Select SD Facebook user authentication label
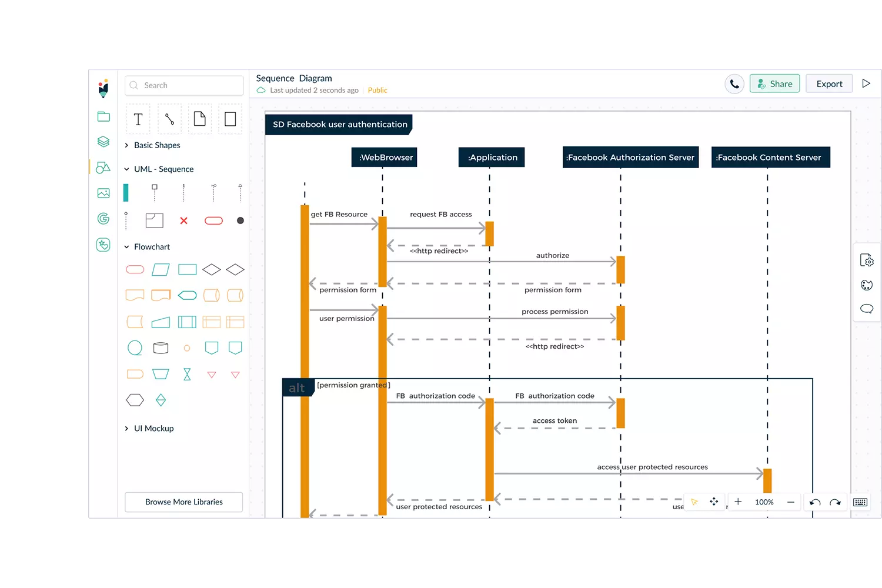This screenshot has height=588, width=882. click(x=339, y=125)
